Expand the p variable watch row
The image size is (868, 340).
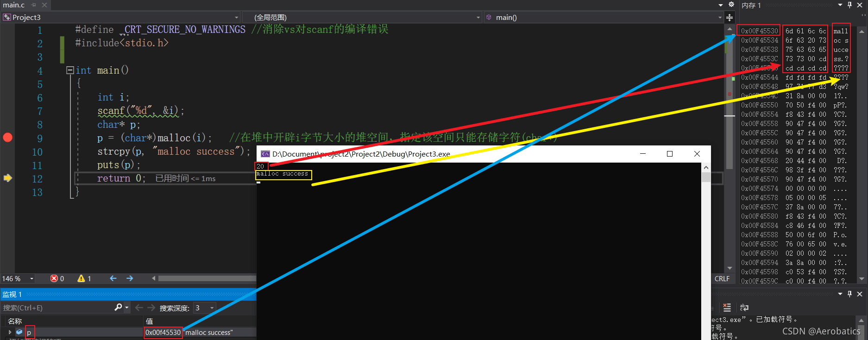[x=10, y=332]
